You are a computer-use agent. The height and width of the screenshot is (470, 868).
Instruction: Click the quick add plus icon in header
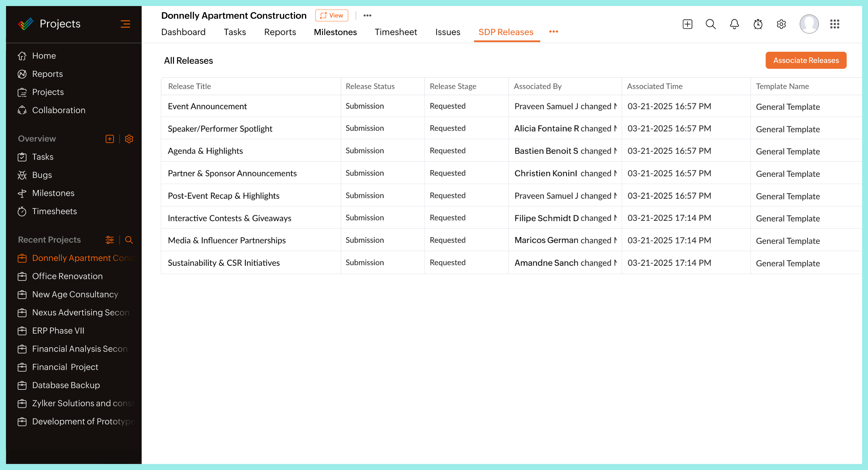coord(687,24)
